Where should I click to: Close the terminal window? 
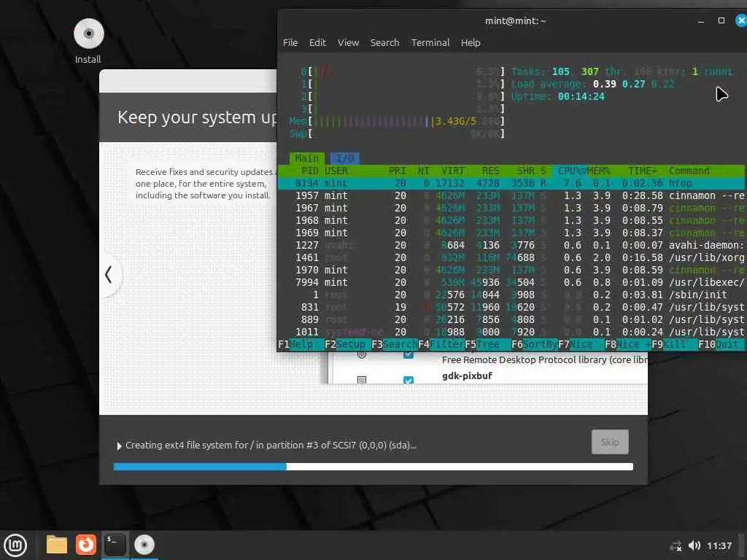pyautogui.click(x=741, y=20)
